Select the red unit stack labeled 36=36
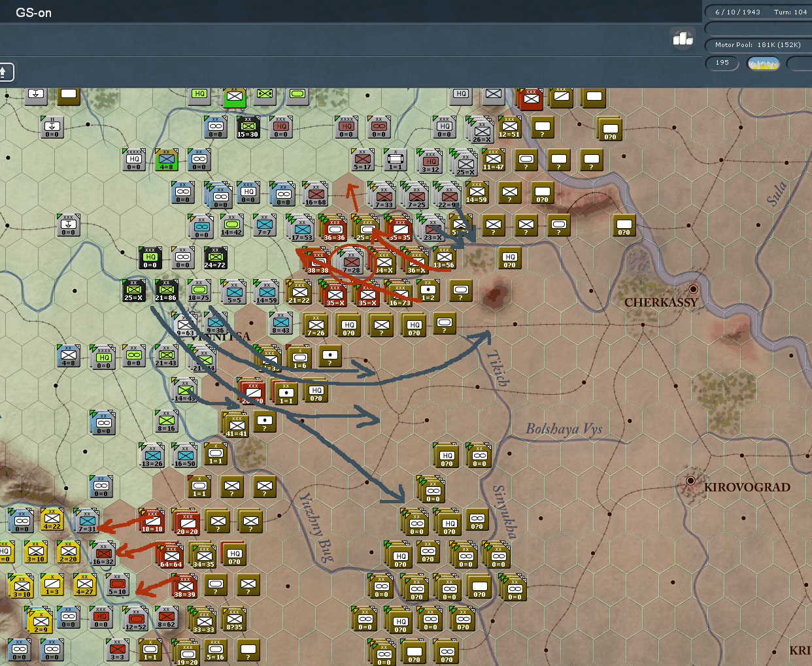The width and height of the screenshot is (812, 666). tap(334, 227)
